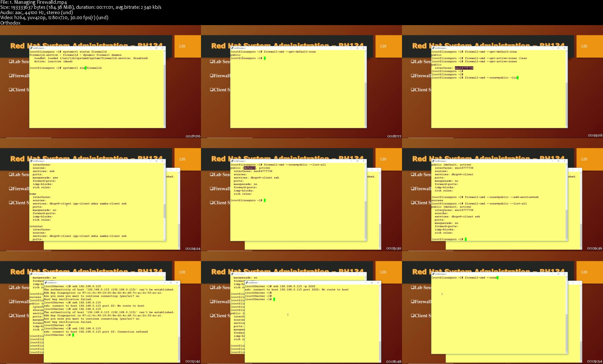Click the 'Audio: aac, 44100 Hz' info line
The width and height of the screenshot is (603, 364).
point(36,13)
